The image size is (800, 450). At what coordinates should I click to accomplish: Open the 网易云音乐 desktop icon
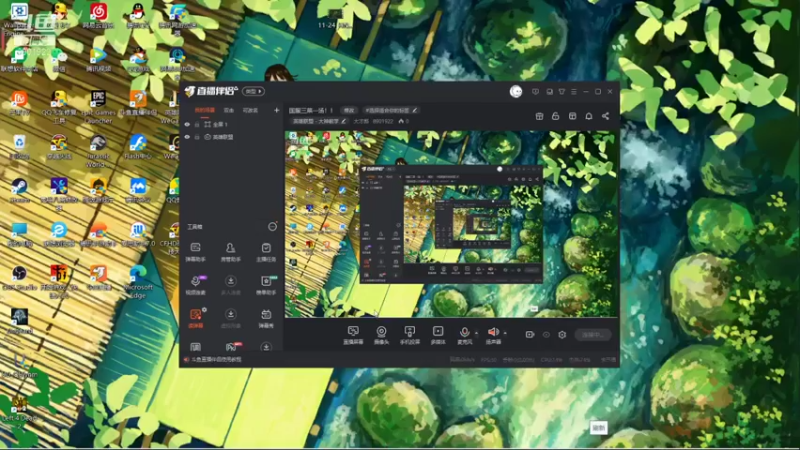[x=98, y=15]
